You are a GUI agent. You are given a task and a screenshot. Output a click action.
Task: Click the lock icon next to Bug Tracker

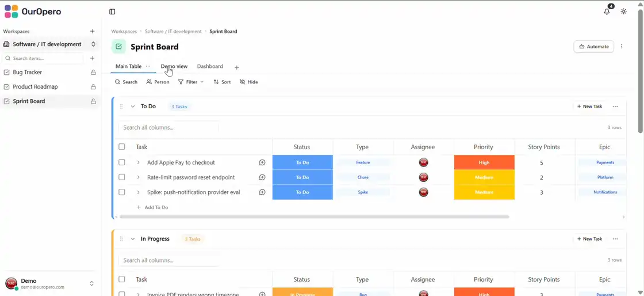(93, 73)
